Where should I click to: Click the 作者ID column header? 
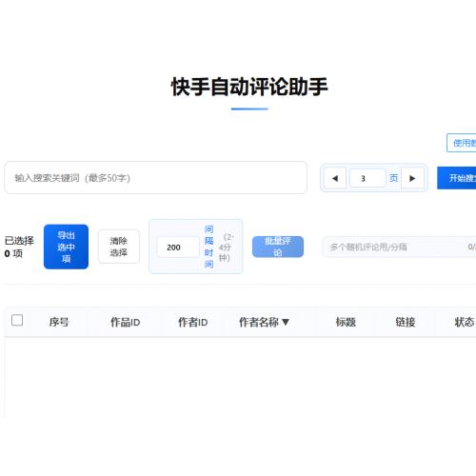[192, 322]
